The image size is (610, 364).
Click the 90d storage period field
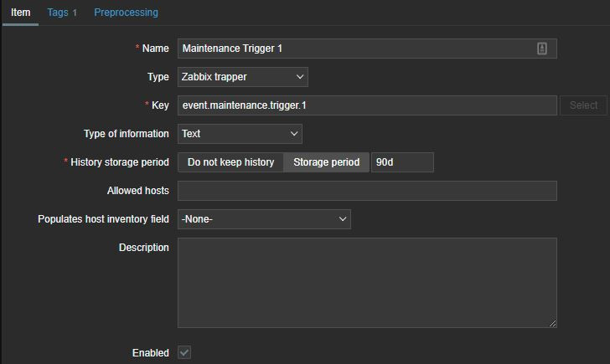pos(402,162)
